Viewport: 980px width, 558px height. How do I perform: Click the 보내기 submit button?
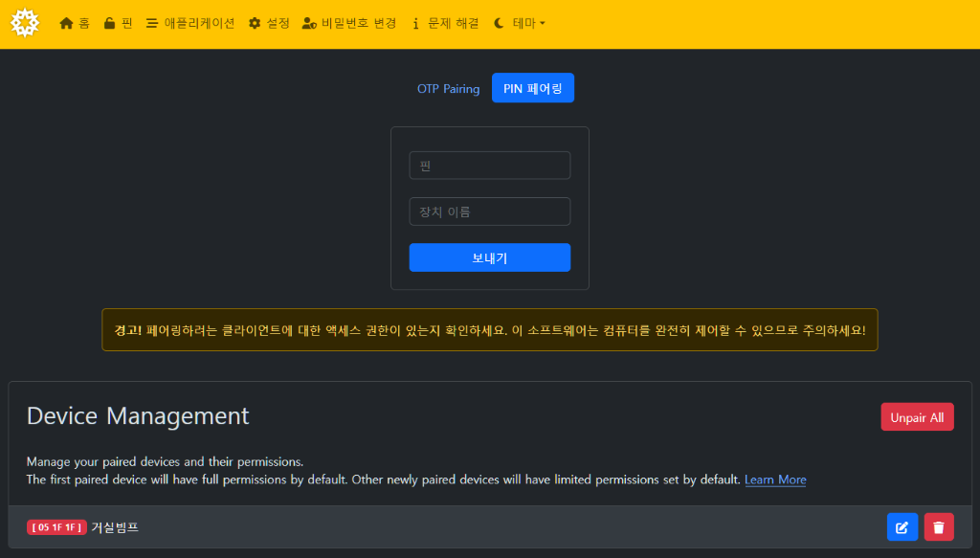pyautogui.click(x=489, y=257)
